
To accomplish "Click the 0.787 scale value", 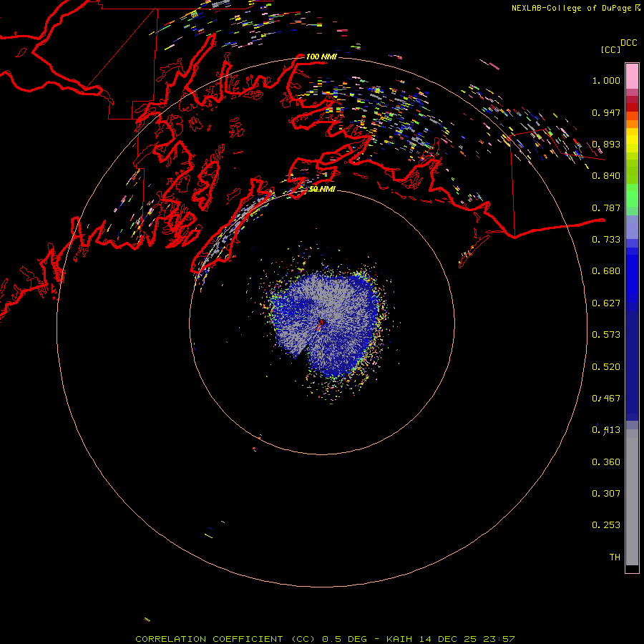I will [606, 208].
